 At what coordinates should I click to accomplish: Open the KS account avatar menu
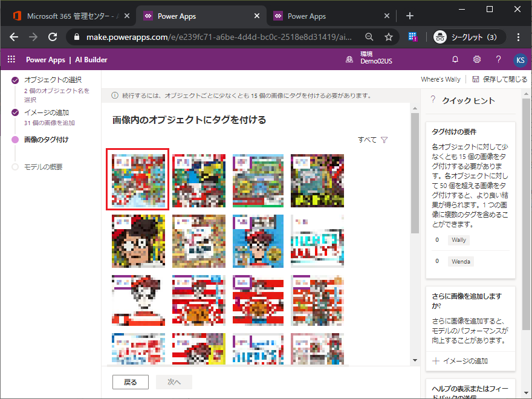(521, 60)
